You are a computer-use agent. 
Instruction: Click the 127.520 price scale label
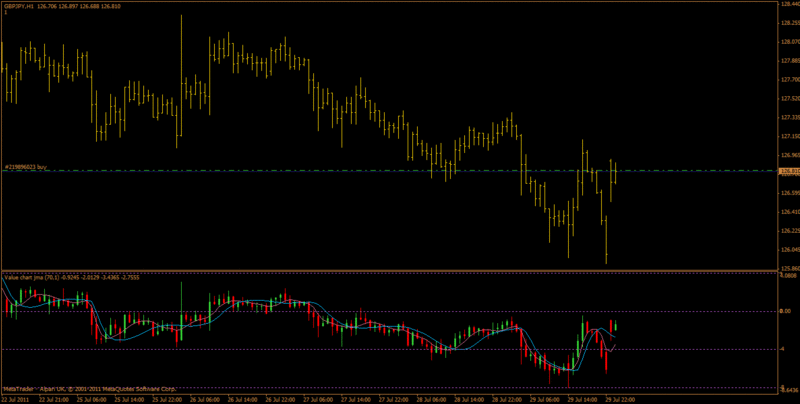(789, 98)
